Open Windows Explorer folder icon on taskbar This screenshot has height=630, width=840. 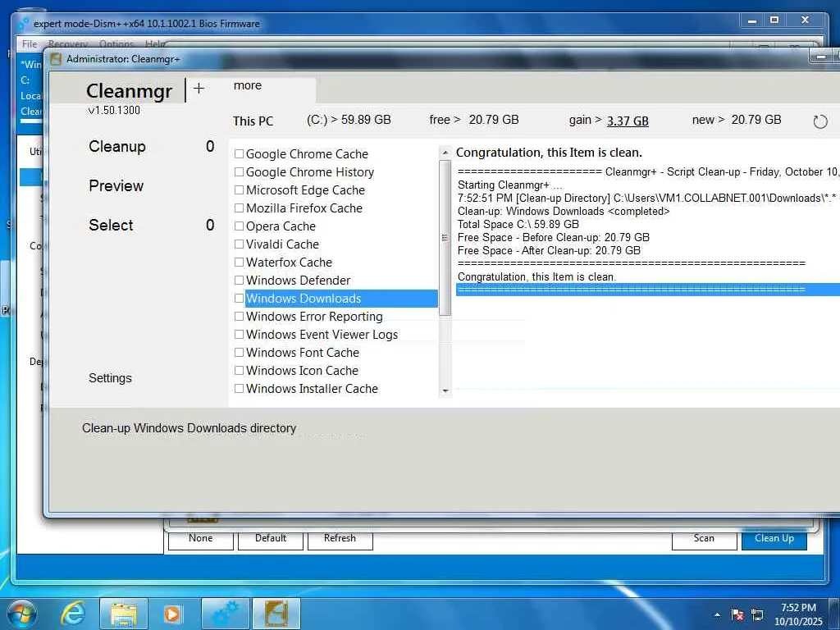pyautogui.click(x=124, y=614)
